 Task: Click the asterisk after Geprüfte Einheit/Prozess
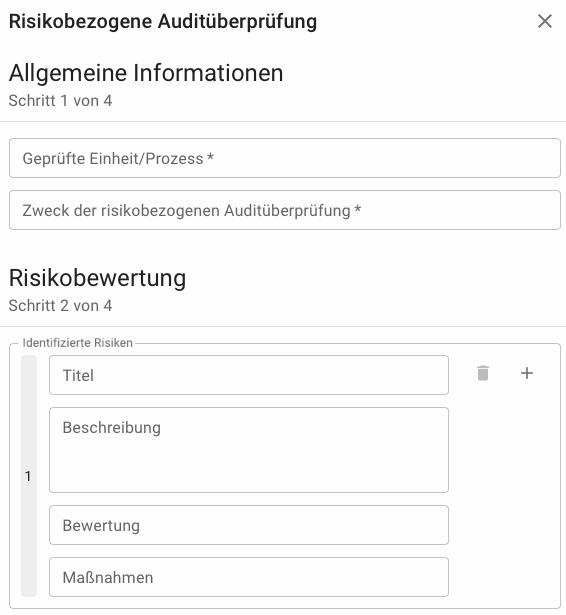click(211, 157)
